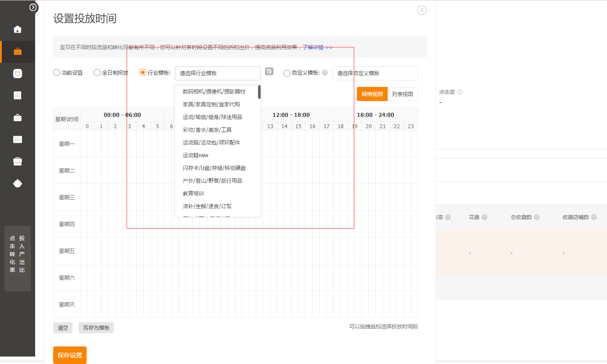This screenshot has width=607, height=364.
Task: Open the receipt report sidebar icon
Action: (18, 96)
